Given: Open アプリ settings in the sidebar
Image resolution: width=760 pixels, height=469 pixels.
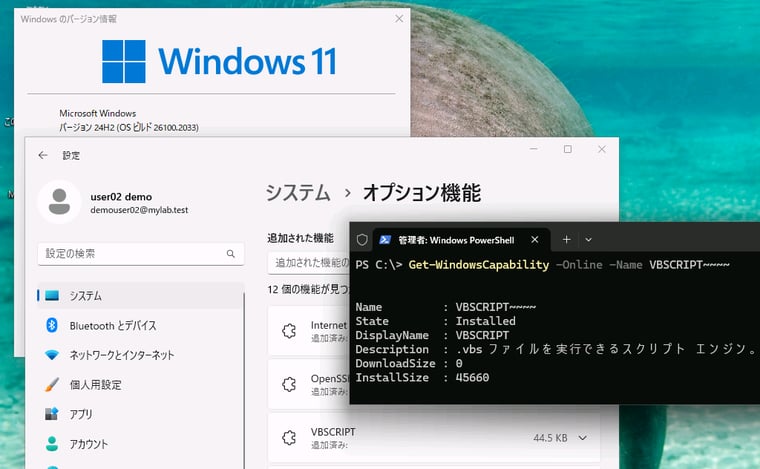Looking at the screenshot, I should click(x=141, y=414).
